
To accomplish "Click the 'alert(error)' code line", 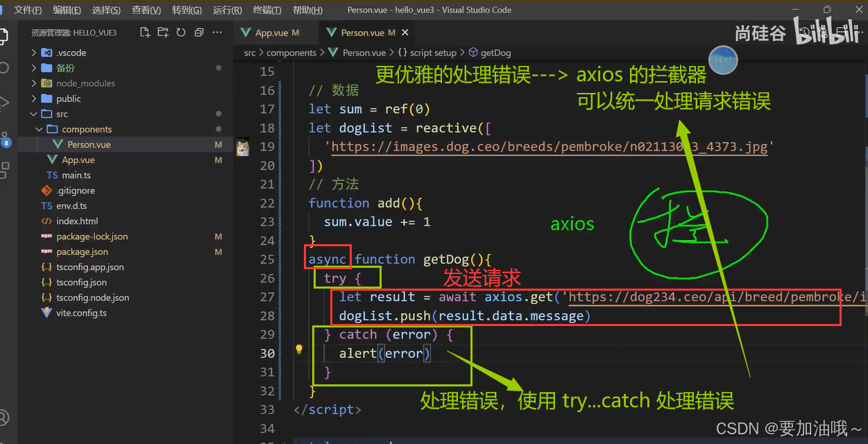I will tap(385, 353).
